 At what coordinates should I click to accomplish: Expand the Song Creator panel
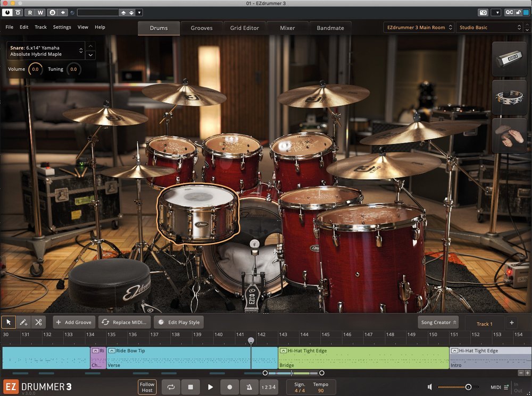(x=438, y=322)
